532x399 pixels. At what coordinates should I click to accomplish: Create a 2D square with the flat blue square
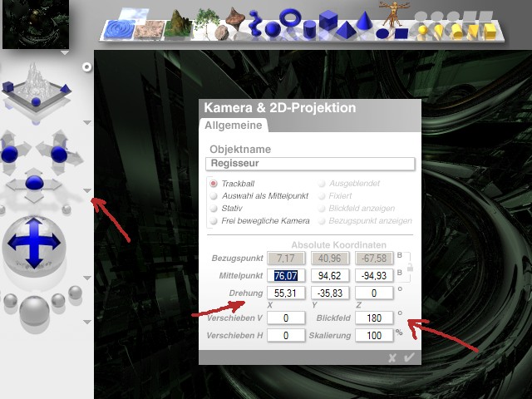tap(401, 33)
